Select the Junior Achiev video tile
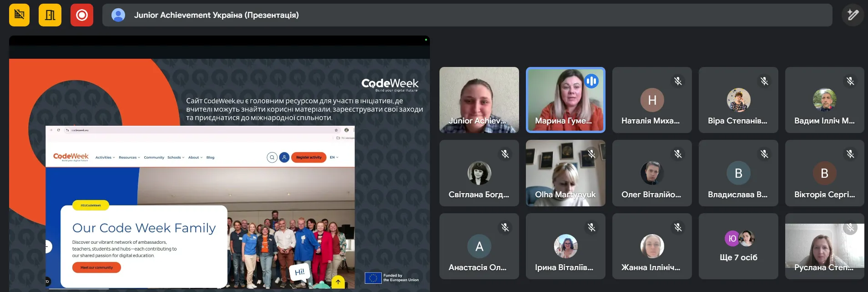The width and height of the screenshot is (868, 292). (x=479, y=100)
